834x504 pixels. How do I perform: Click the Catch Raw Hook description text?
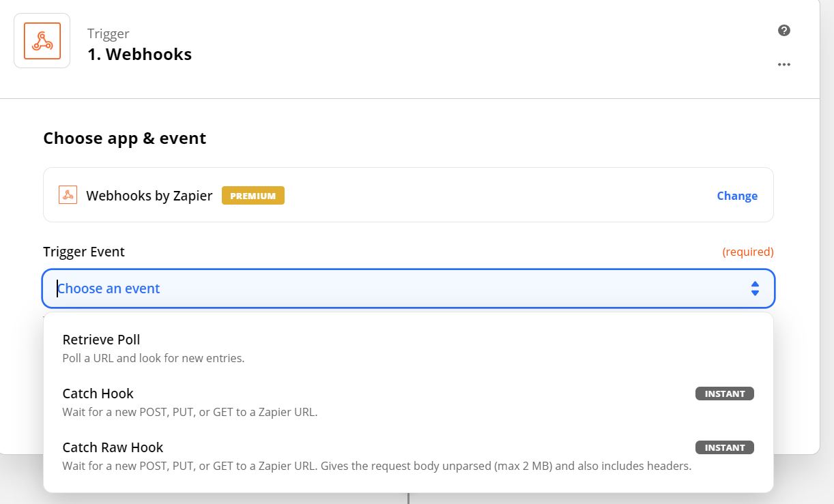(x=377, y=466)
